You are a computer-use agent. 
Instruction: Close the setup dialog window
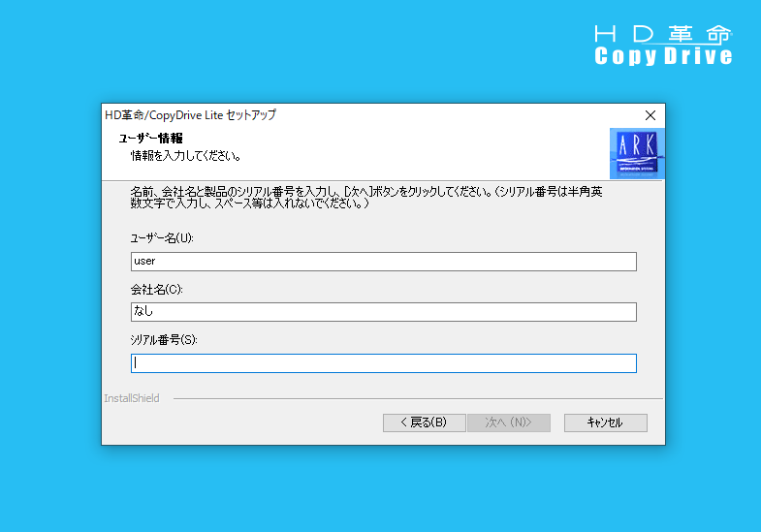click(650, 115)
